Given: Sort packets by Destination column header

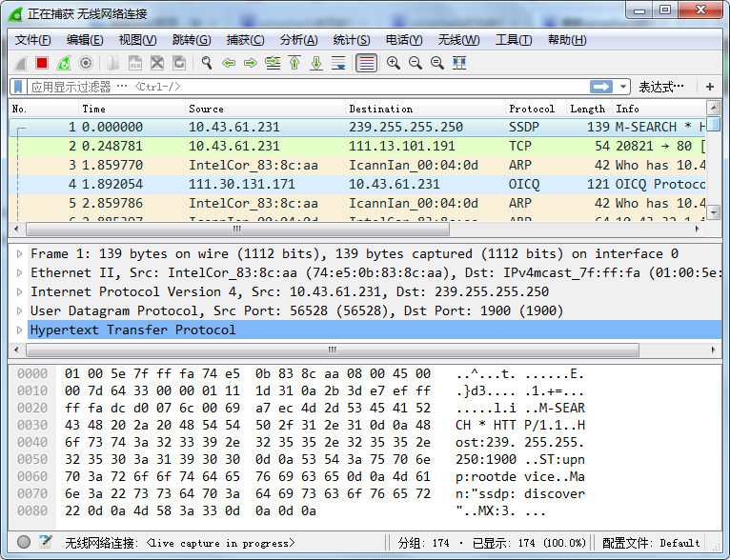Looking at the screenshot, I should (x=426, y=109).
